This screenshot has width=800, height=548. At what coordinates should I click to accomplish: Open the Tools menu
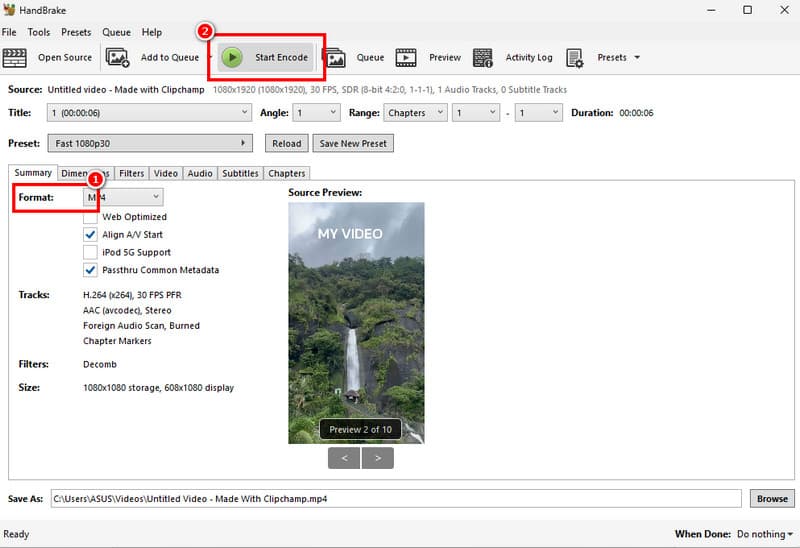tap(39, 32)
